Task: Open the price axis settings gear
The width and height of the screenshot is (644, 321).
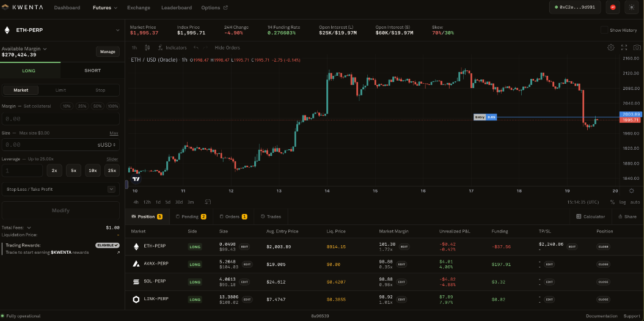Action: (632, 191)
